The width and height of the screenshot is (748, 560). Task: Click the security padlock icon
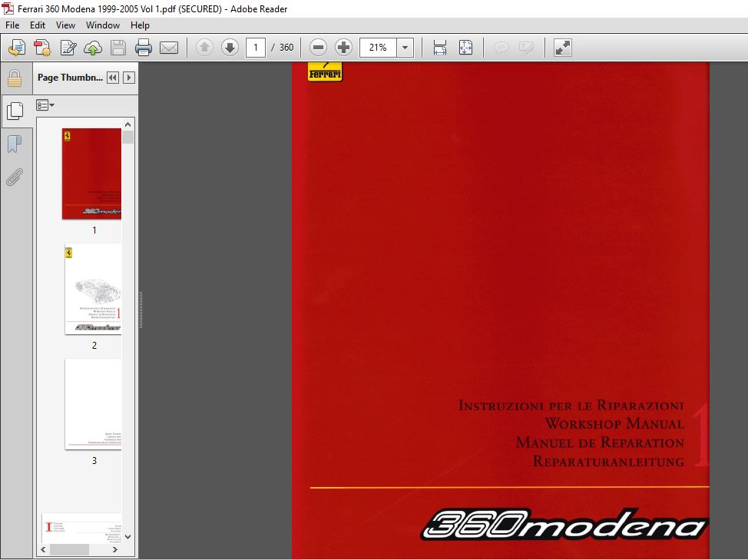pos(15,78)
